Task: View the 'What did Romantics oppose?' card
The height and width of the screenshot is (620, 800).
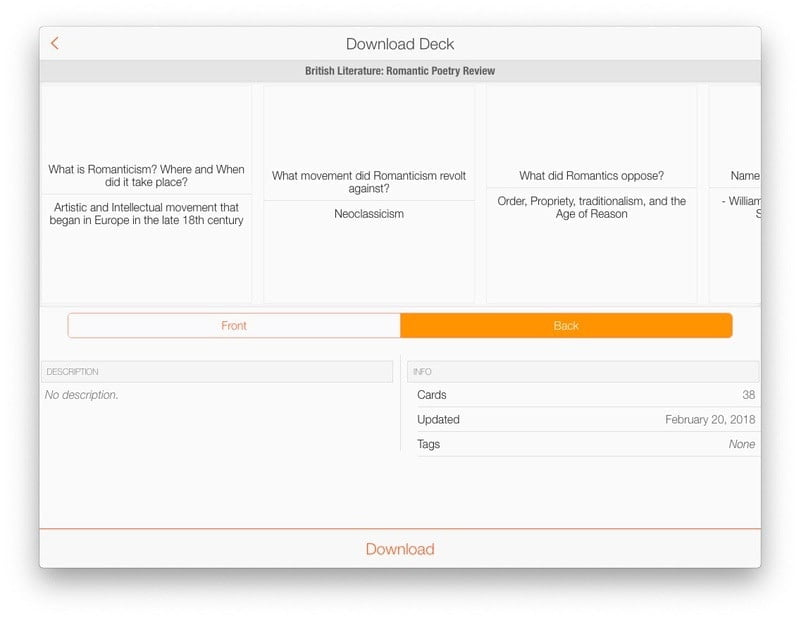Action: [592, 192]
